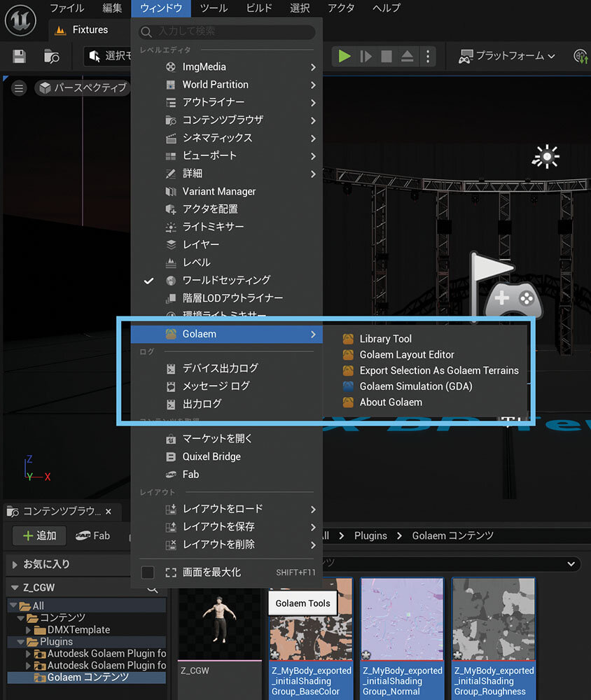Click the ビューポート menu icon
This screenshot has width=591, height=700.
(171, 156)
